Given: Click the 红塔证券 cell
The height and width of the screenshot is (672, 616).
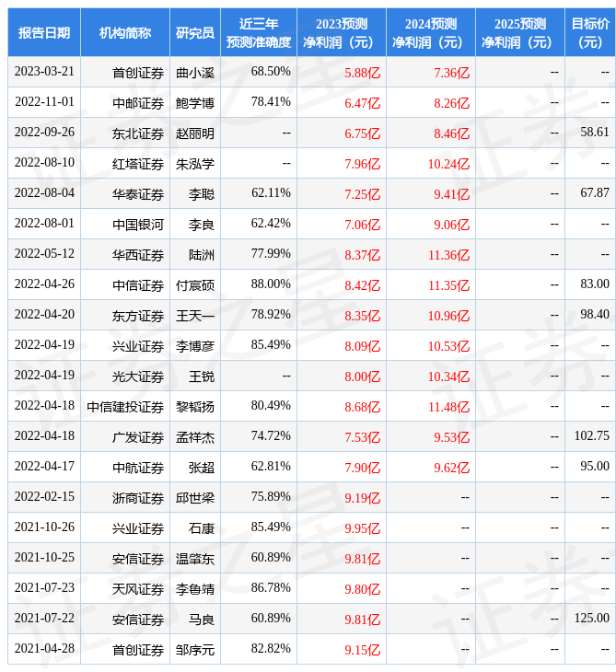Looking at the screenshot, I should coord(138,164).
